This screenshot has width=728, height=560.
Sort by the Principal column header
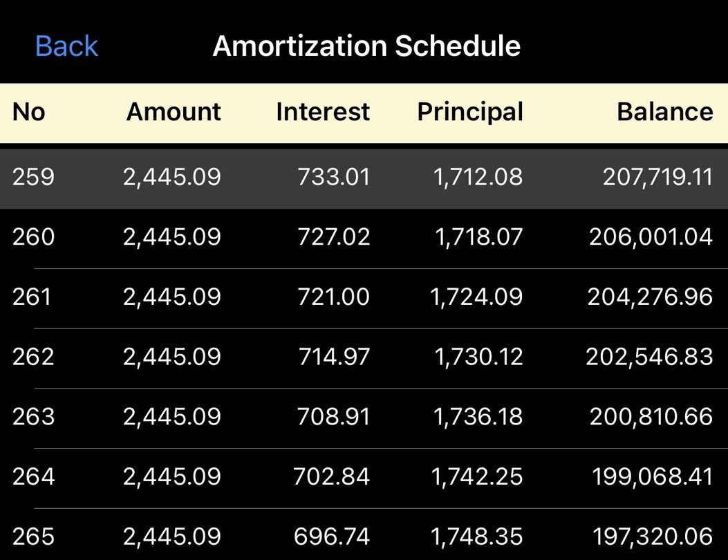(x=469, y=111)
